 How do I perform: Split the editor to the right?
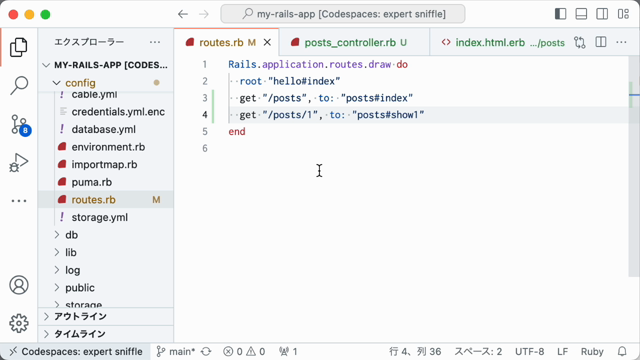pos(601,42)
